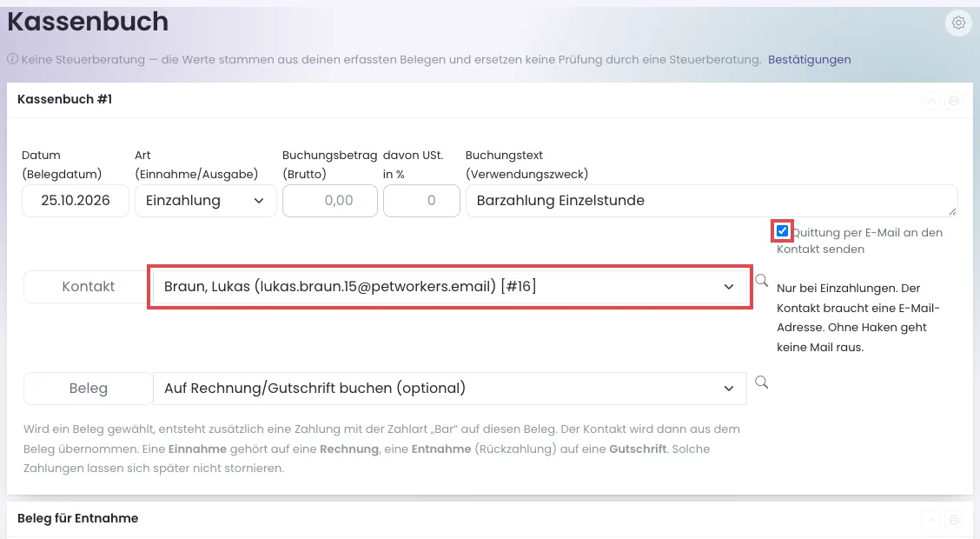Click the Datum (Belegdatum) label
Screen dimensions: 980x539
(x=61, y=164)
